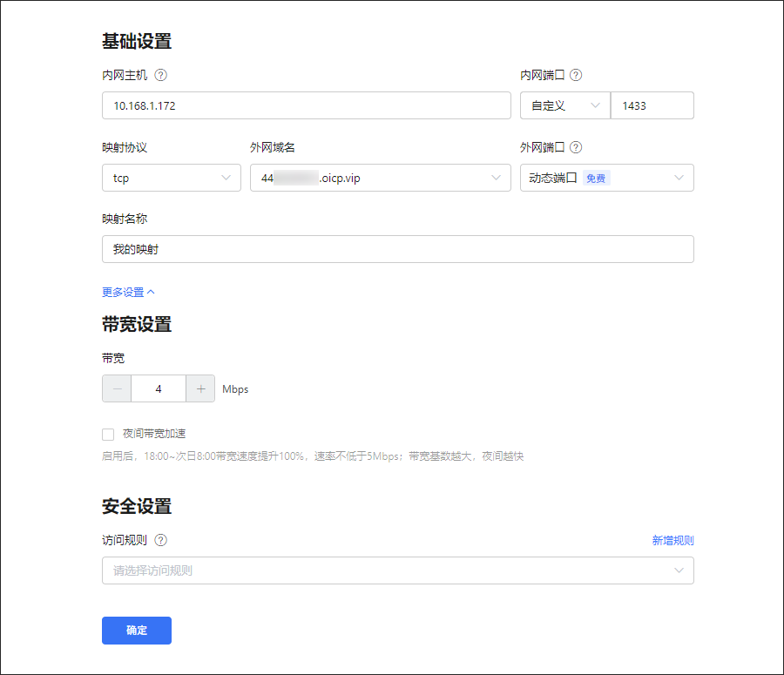The height and width of the screenshot is (675, 784).
Task: Click help icon beside 内网端口 label
Action: pos(576,76)
